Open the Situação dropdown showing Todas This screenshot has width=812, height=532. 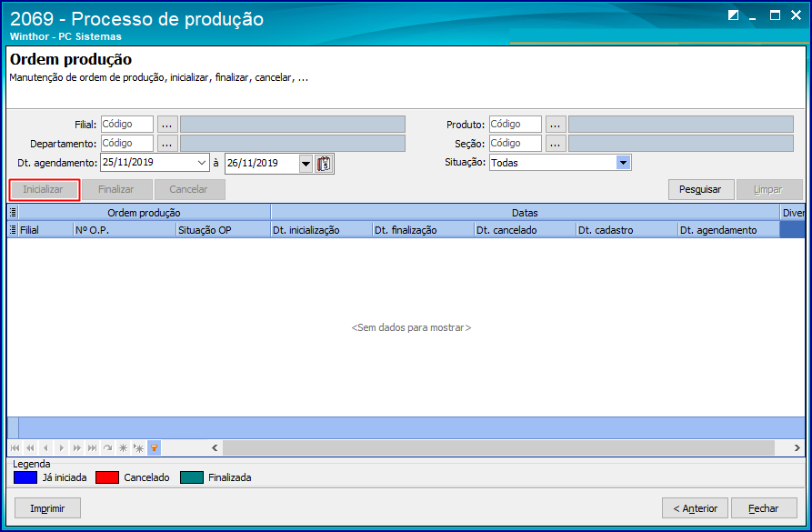click(623, 163)
